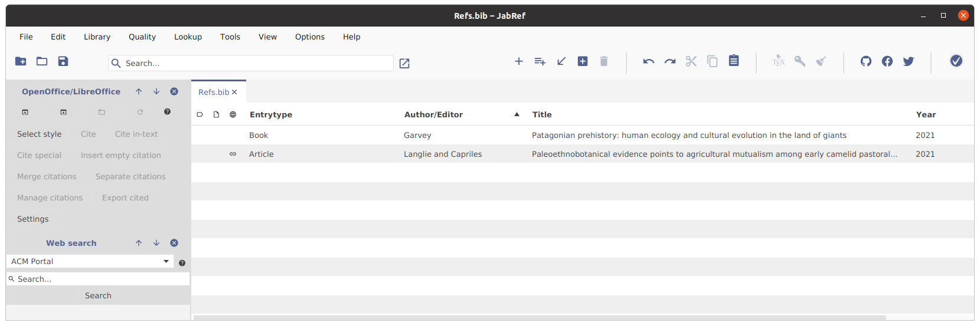The image size is (980, 326).
Task: Open the ACM Portal fetcher dropdown
Action: click(x=90, y=261)
